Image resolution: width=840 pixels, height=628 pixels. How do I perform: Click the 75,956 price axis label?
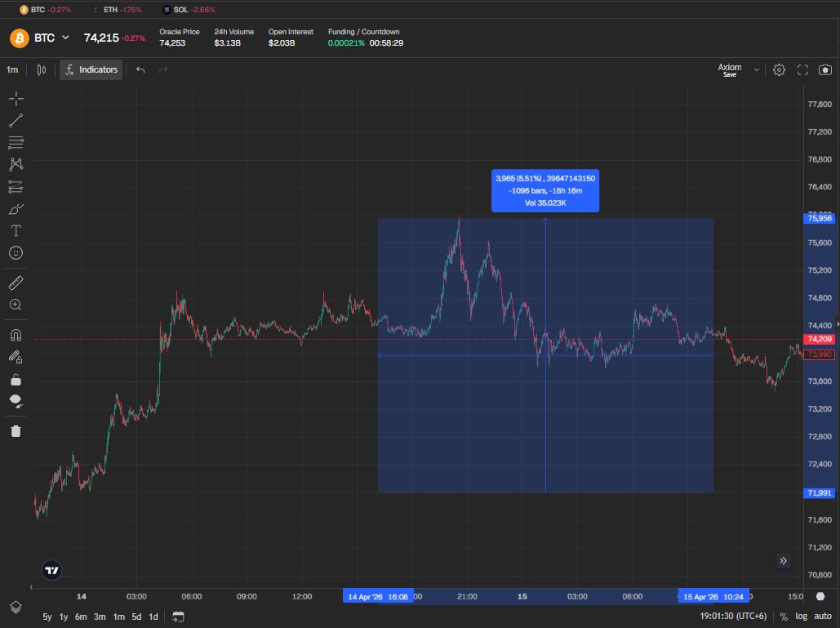click(819, 218)
